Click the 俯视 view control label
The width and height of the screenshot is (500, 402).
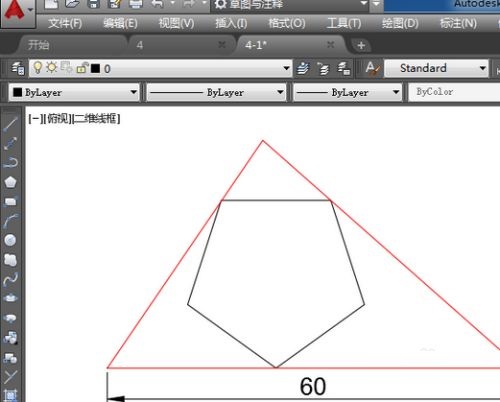pyautogui.click(x=57, y=119)
